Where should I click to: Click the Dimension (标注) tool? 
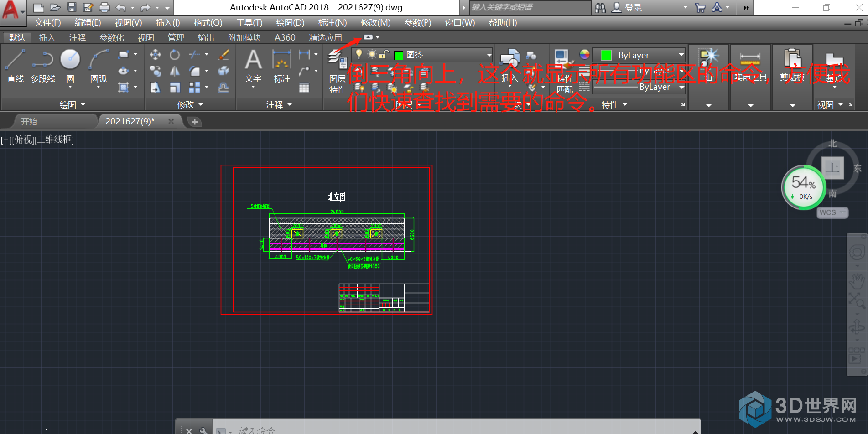[282, 66]
